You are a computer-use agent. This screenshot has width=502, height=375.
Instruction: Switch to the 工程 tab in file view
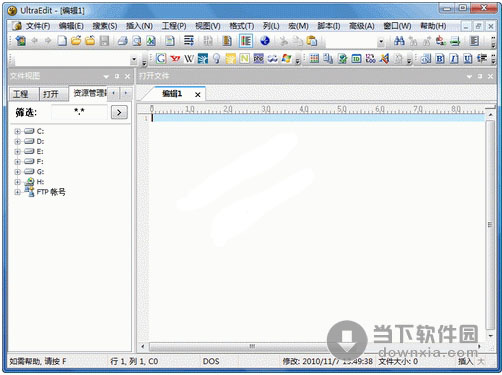tap(23, 94)
